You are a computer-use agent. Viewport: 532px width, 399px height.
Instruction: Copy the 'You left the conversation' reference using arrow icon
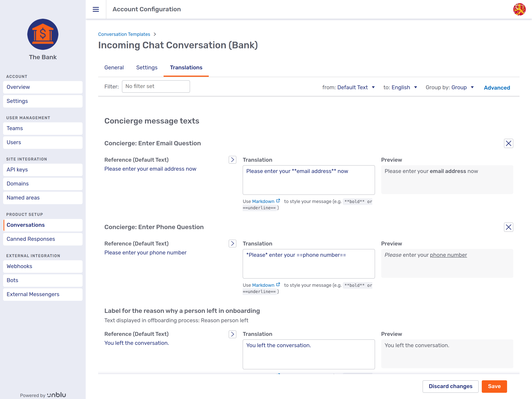click(x=232, y=334)
